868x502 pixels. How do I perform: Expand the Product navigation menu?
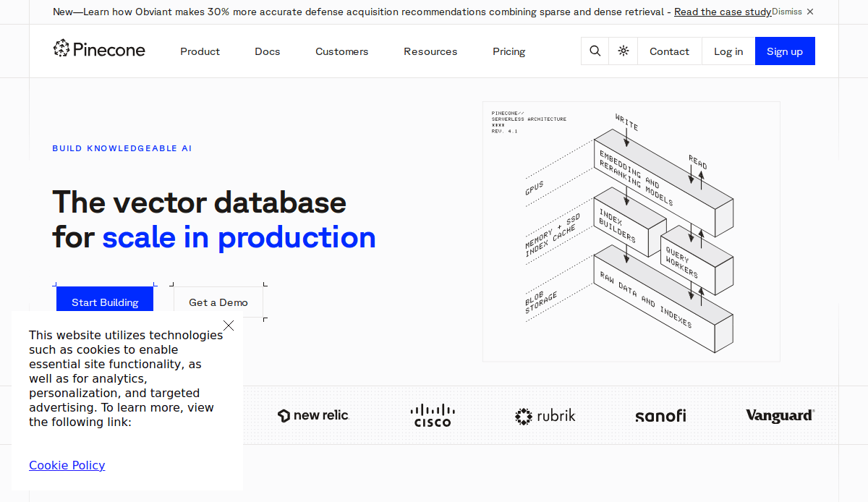(x=200, y=51)
